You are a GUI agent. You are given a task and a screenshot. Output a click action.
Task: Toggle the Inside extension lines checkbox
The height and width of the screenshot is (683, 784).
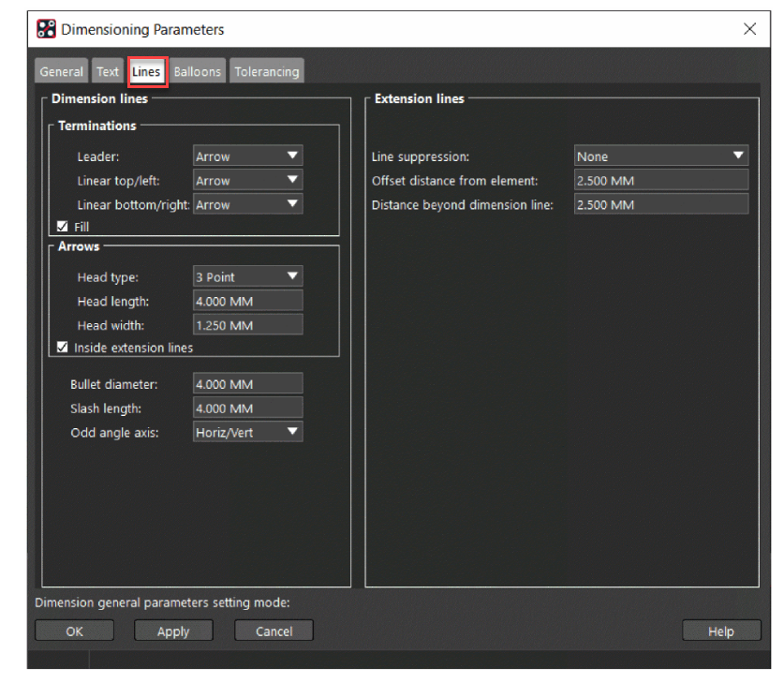62,347
